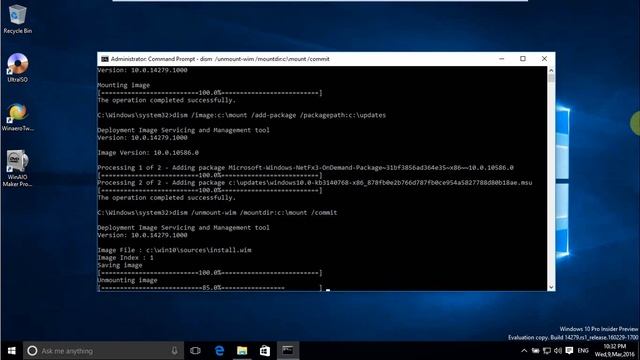Select the Command Prompt taskbar button
The height and width of the screenshot is (360, 640).
(x=288, y=351)
